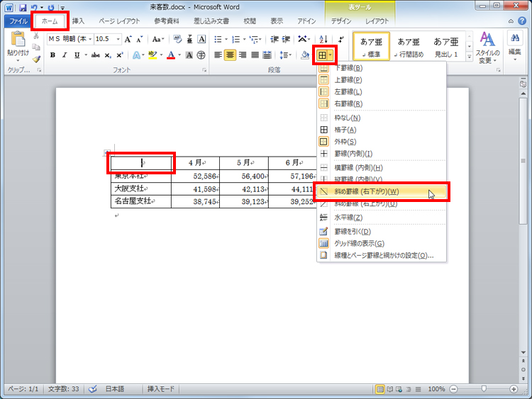
Task: Toggle Bold formatting
Action: tap(52, 55)
